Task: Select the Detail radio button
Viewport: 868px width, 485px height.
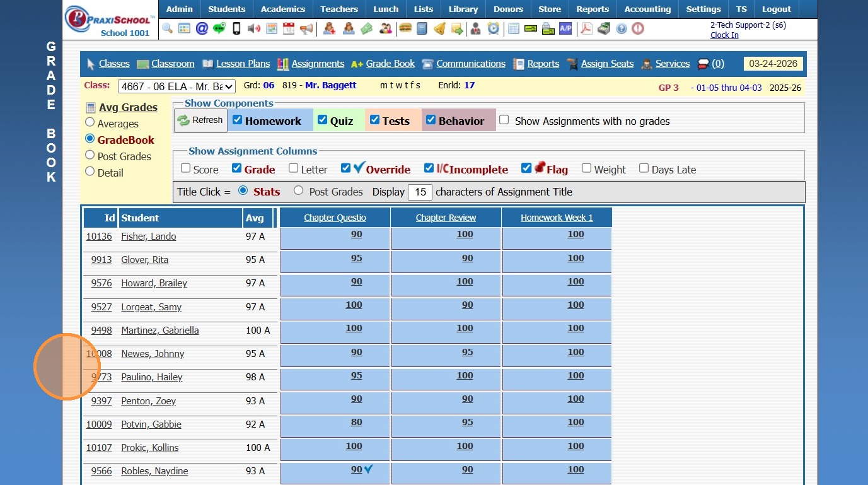Action: click(x=90, y=172)
